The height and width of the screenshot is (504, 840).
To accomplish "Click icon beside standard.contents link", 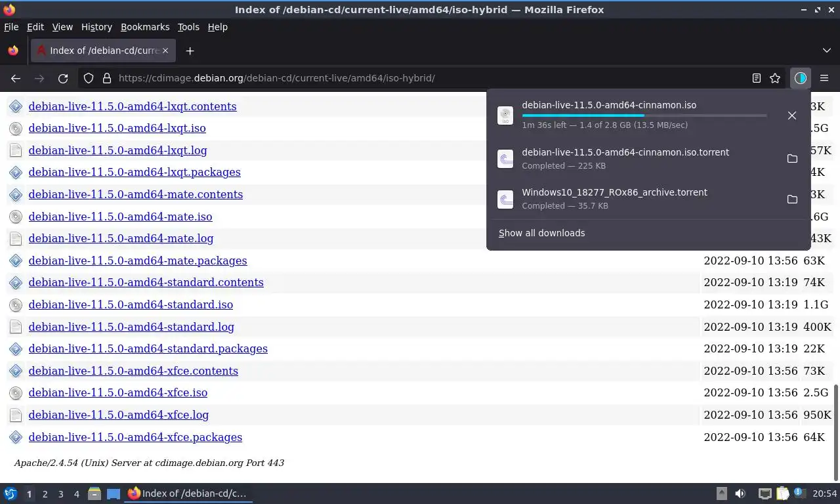I will [16, 283].
